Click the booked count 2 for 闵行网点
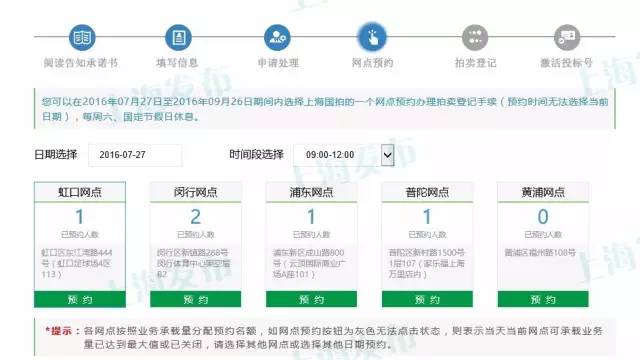The width and height of the screenshot is (640, 360). (x=196, y=217)
